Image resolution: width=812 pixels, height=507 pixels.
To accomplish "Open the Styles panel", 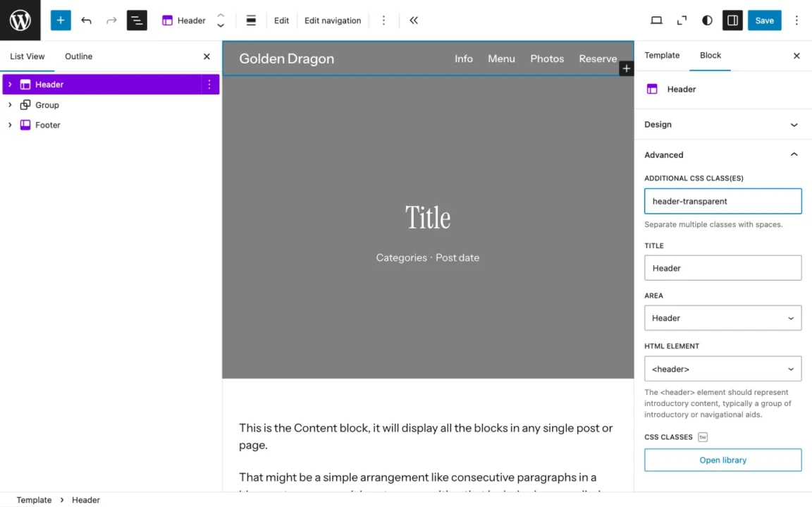I will click(706, 20).
